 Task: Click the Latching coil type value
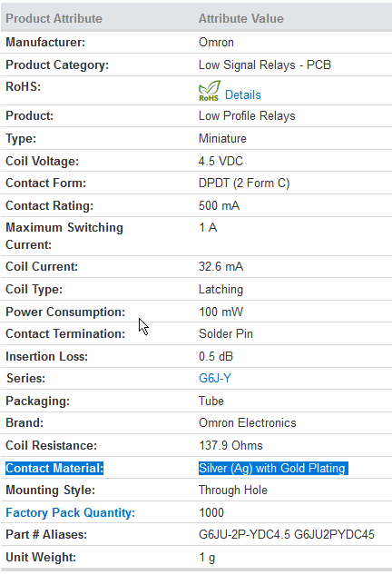pyautogui.click(x=220, y=290)
